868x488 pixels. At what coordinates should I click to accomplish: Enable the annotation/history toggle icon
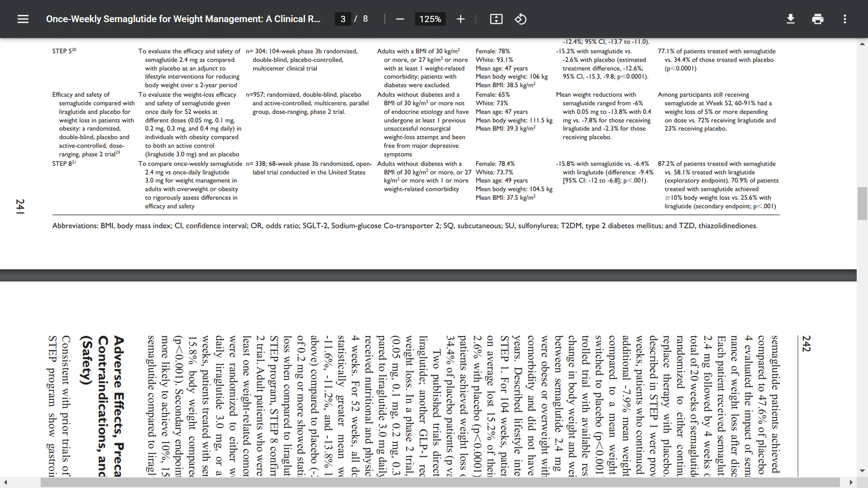pos(520,19)
